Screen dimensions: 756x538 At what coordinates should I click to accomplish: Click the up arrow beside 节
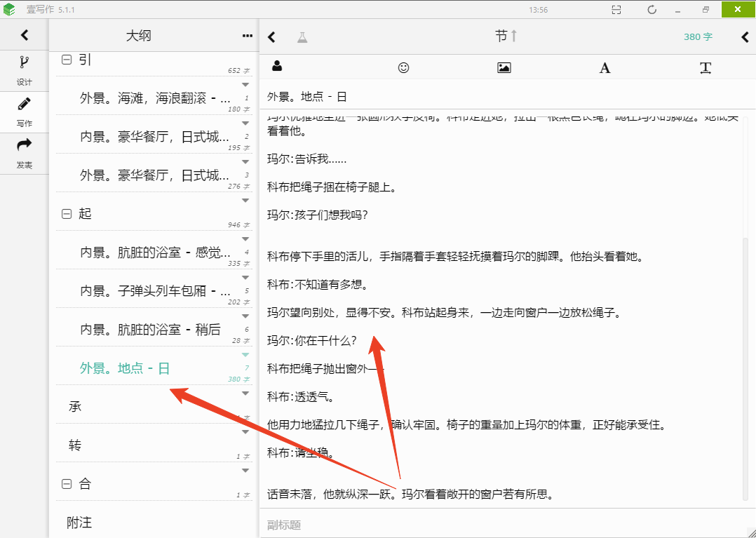pyautogui.click(x=514, y=36)
